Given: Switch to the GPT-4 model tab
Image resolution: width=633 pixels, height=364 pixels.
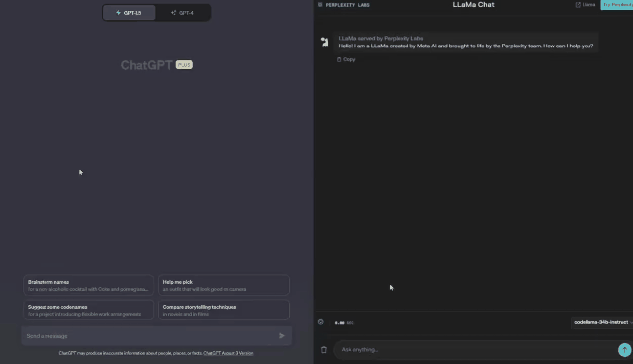Looking at the screenshot, I should coord(182,13).
